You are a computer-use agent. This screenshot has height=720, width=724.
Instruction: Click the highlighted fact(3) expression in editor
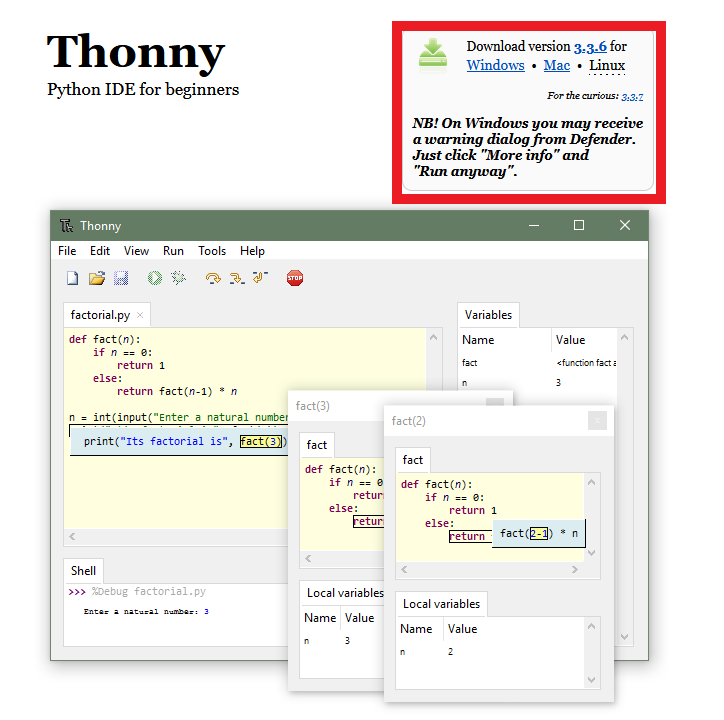click(261, 442)
